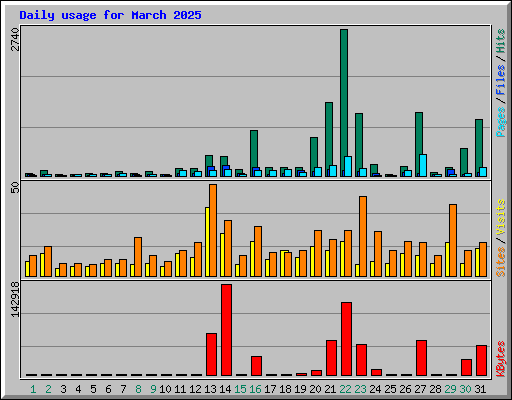Click the '2740' hits axis value

point(15,39)
